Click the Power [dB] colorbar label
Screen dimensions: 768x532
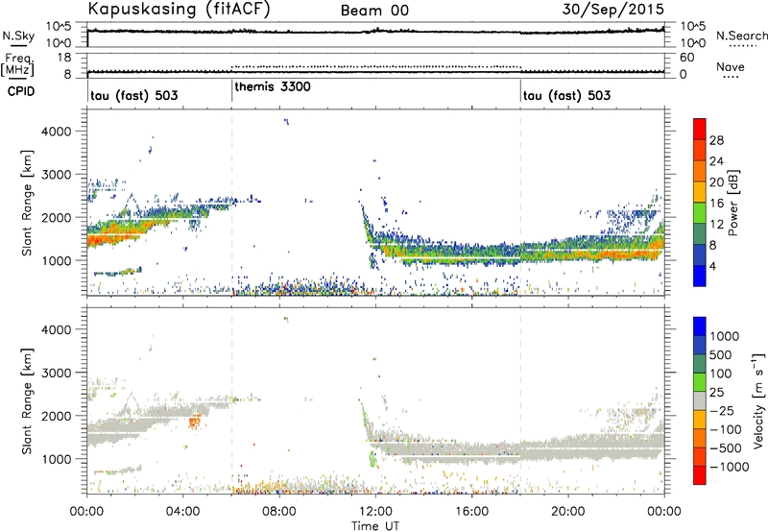tap(733, 203)
